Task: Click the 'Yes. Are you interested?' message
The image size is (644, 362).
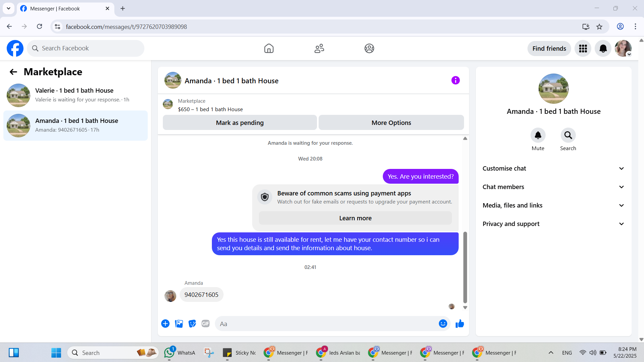Action: (x=420, y=177)
